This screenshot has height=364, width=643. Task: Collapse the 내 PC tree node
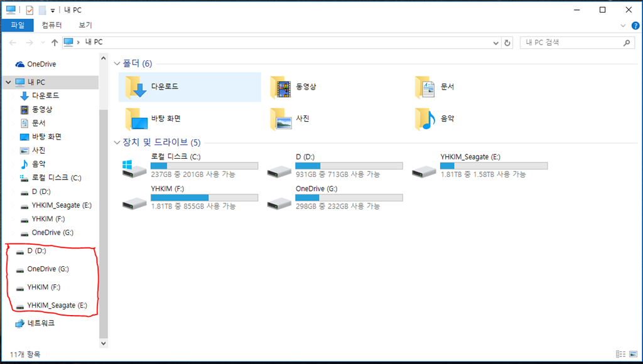pyautogui.click(x=8, y=82)
